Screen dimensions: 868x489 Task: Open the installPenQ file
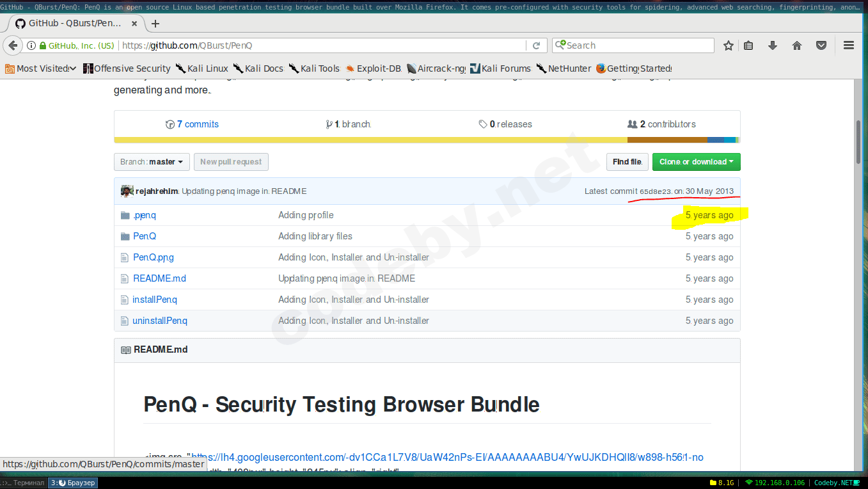click(x=155, y=300)
